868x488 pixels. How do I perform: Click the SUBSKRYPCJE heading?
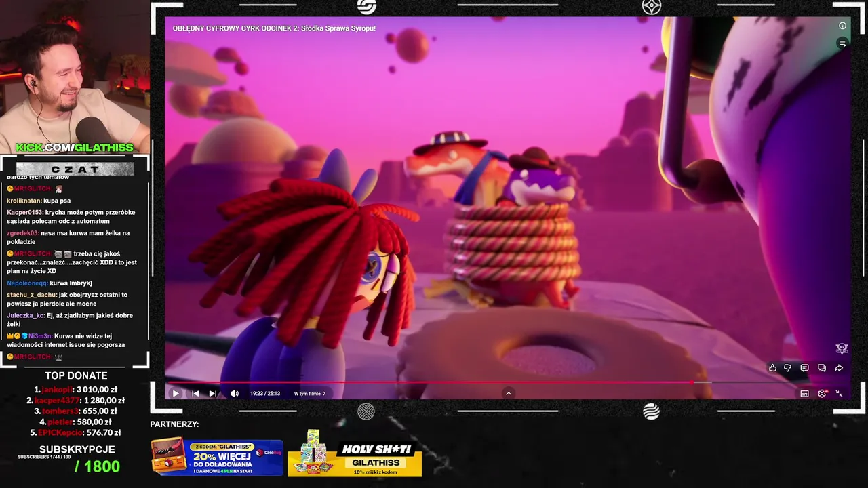(77, 449)
